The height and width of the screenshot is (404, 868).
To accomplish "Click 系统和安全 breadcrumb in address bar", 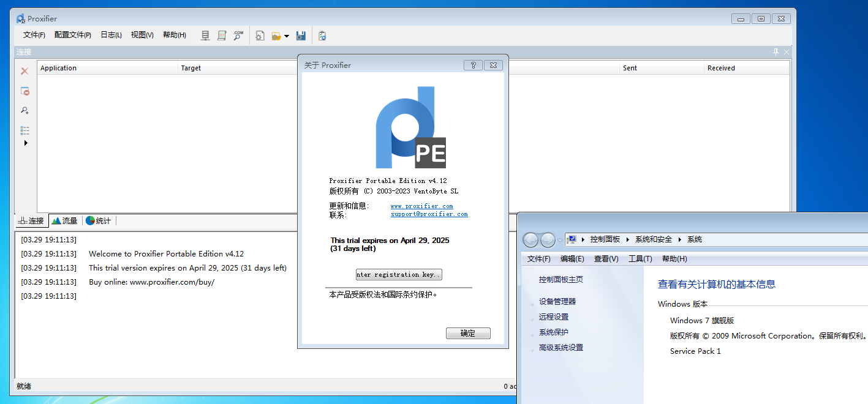I will 654,239.
